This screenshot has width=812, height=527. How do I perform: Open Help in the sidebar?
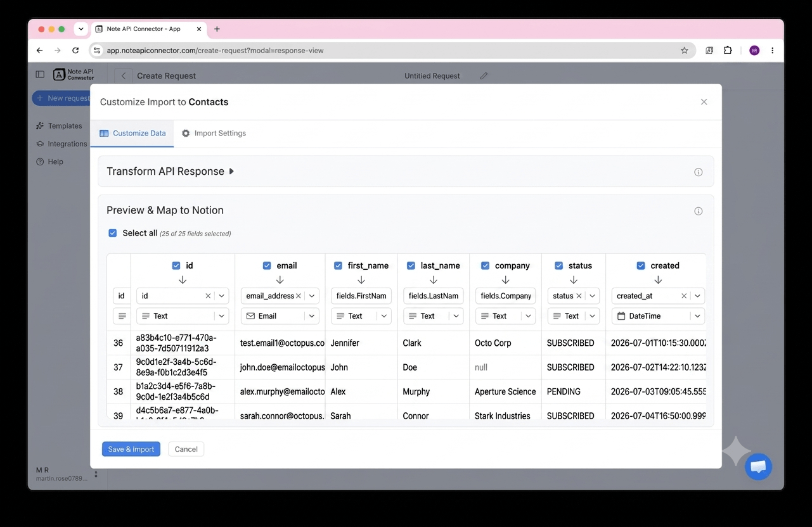point(49,162)
